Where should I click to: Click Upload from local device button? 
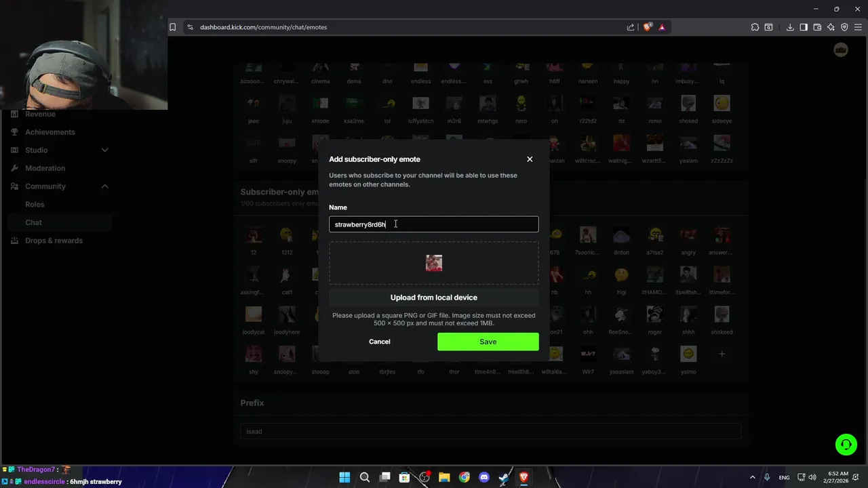(434, 298)
